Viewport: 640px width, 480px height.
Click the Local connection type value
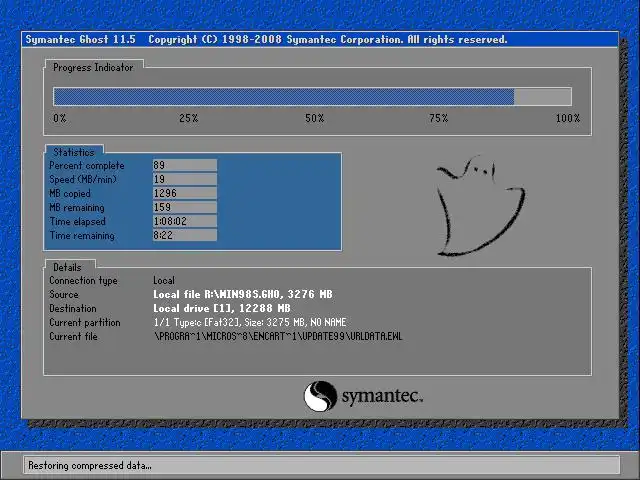pos(164,281)
